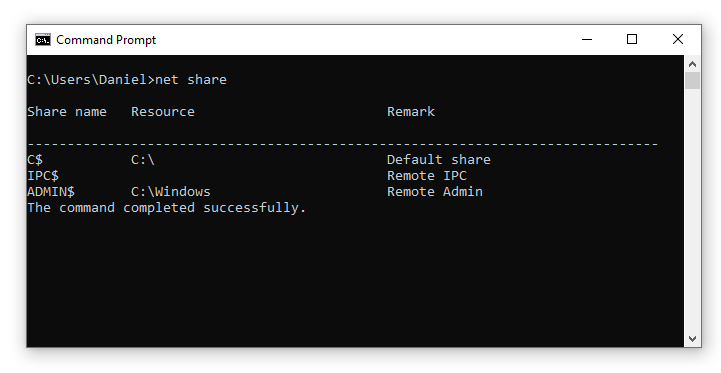Click the scrollbar down arrow
The height and width of the screenshot is (373, 721).
(692, 339)
